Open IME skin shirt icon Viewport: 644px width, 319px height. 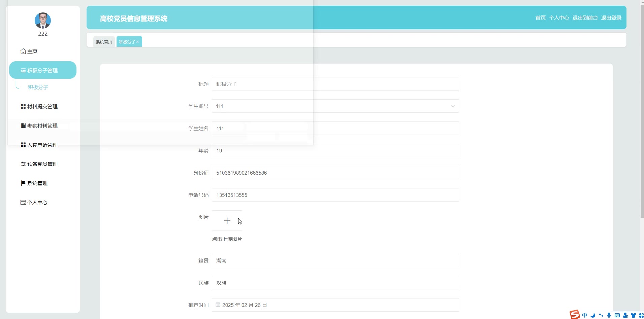click(634, 315)
